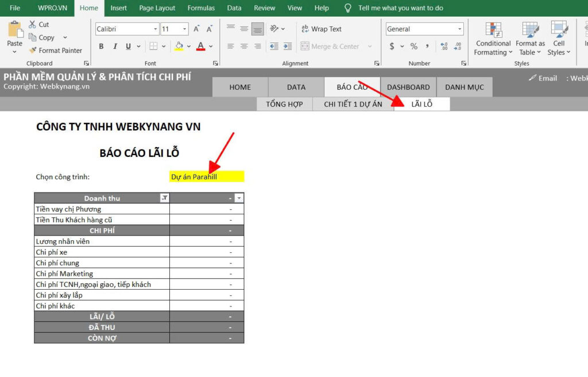Click the Paste icon in Clipboard
This screenshot has width=588, height=377.
(15, 29)
